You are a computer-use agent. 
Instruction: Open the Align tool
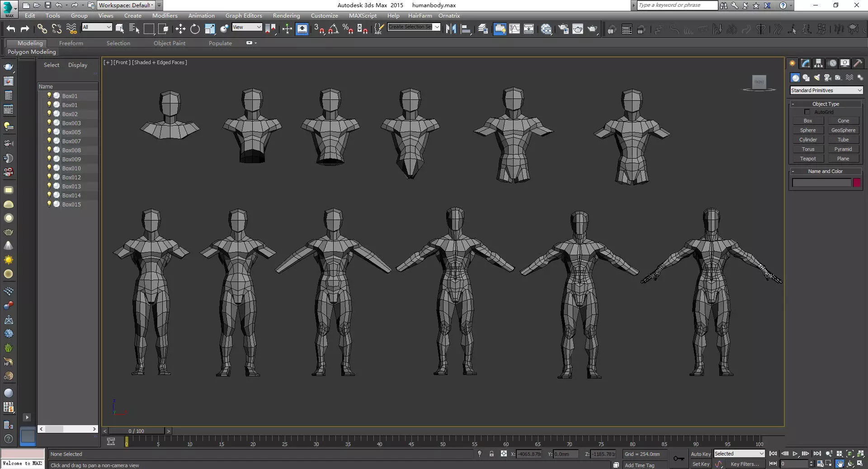pyautogui.click(x=466, y=29)
